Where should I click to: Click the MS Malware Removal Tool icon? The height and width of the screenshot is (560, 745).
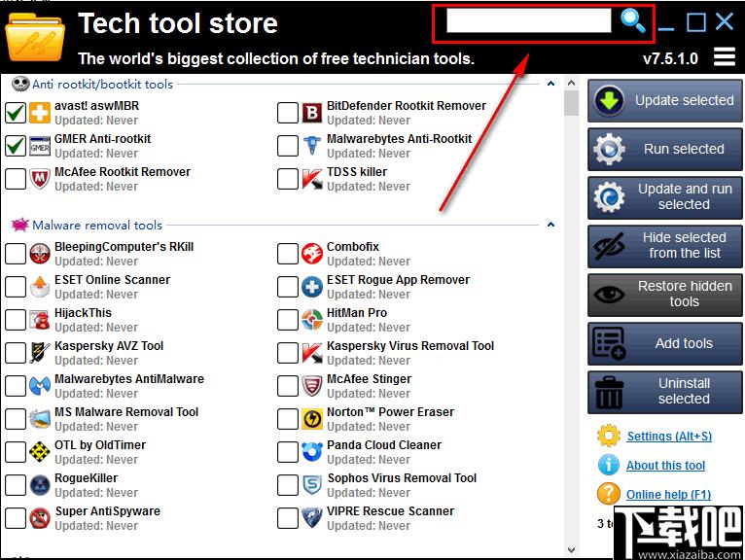[x=40, y=419]
